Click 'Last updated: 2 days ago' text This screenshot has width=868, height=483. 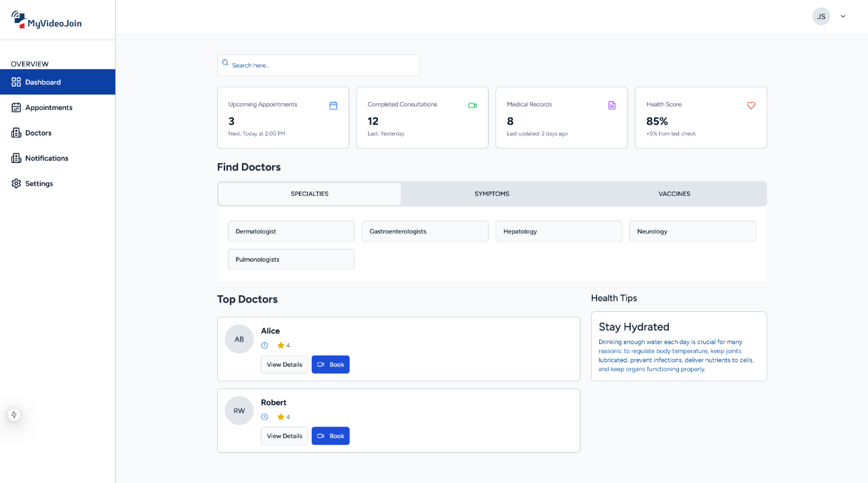[537, 133]
